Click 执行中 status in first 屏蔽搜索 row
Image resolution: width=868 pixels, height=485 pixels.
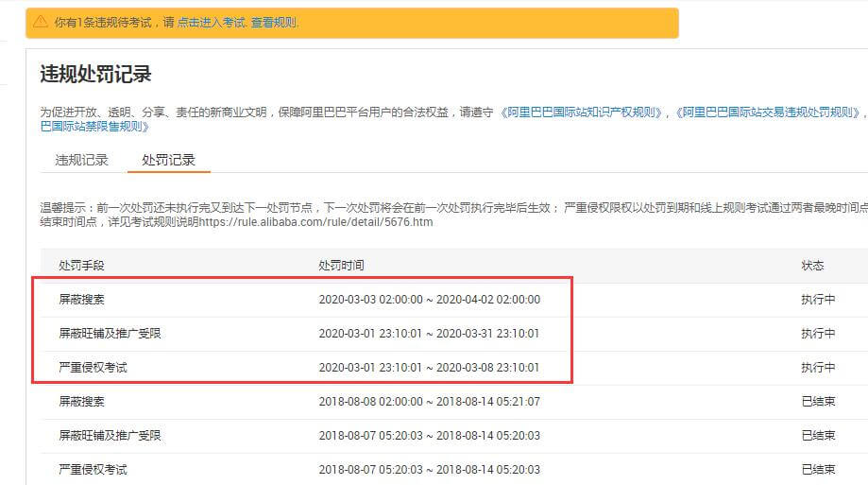[x=818, y=300]
